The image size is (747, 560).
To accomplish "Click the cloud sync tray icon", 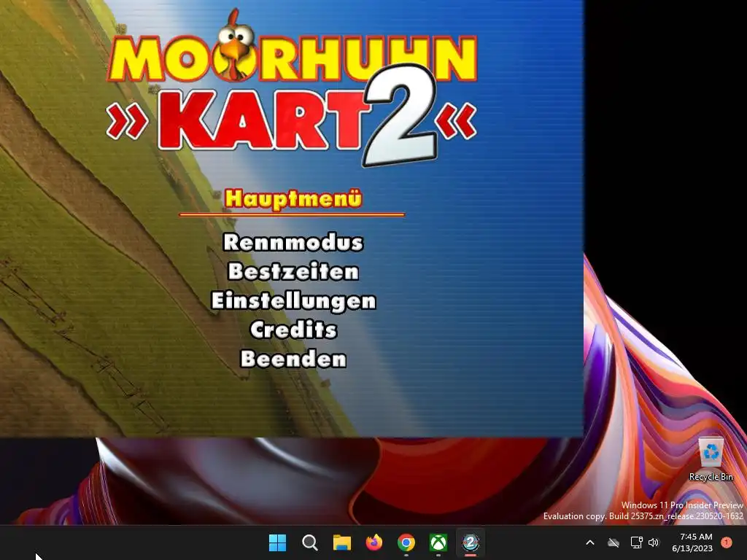I will (x=614, y=542).
